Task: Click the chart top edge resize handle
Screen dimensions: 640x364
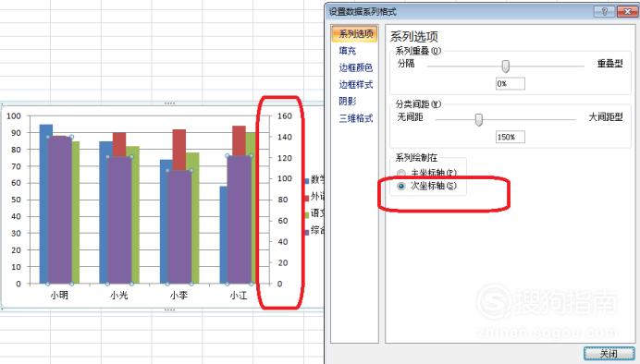Action: tap(169, 103)
